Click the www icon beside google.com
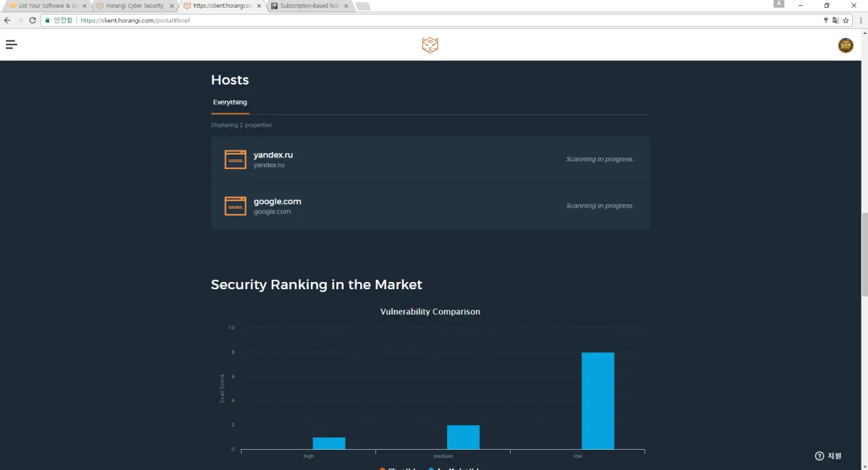Image resolution: width=868 pixels, height=470 pixels. (x=235, y=206)
